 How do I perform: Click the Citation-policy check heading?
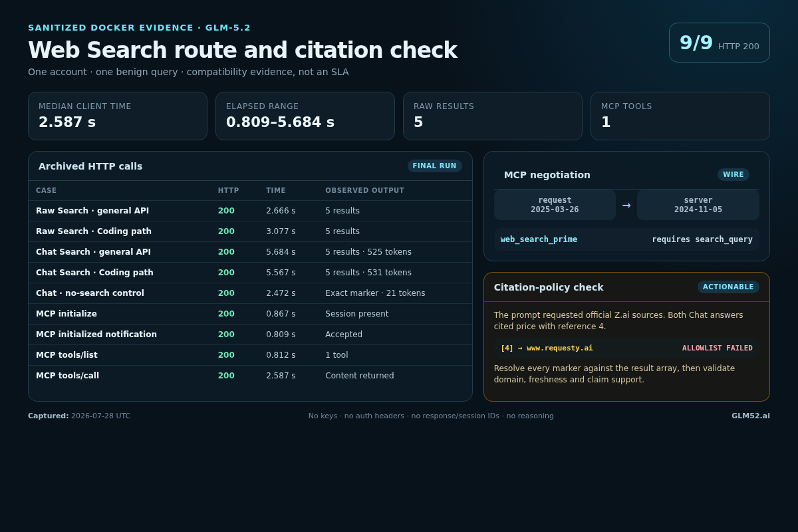click(549, 287)
